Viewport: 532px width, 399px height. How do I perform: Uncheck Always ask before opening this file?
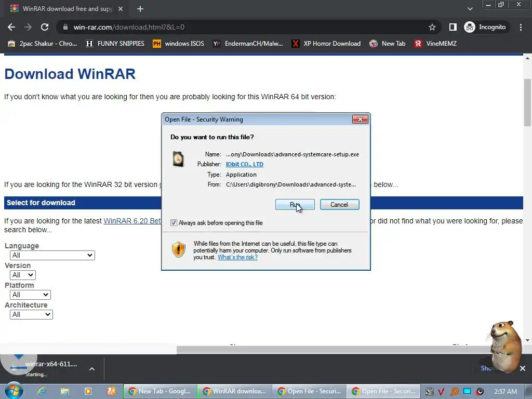pos(174,223)
